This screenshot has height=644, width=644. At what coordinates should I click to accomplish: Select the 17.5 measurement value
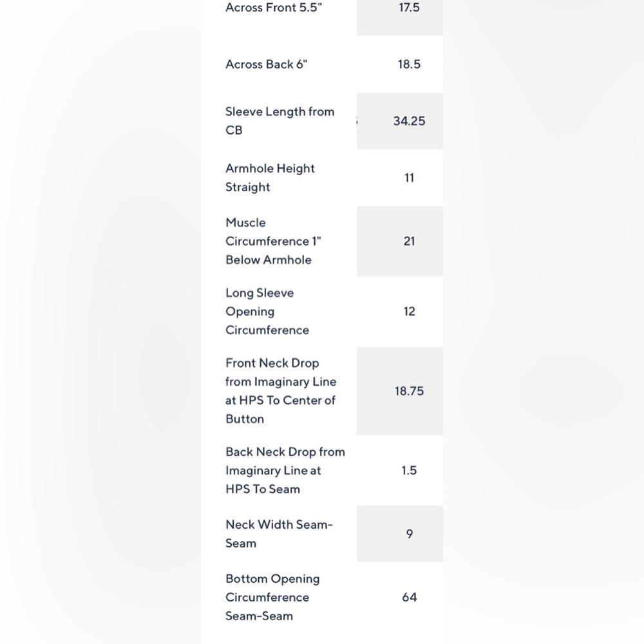click(409, 8)
